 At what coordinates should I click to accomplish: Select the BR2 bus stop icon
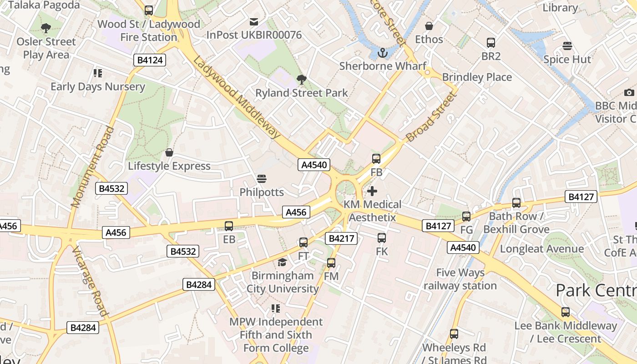[491, 43]
